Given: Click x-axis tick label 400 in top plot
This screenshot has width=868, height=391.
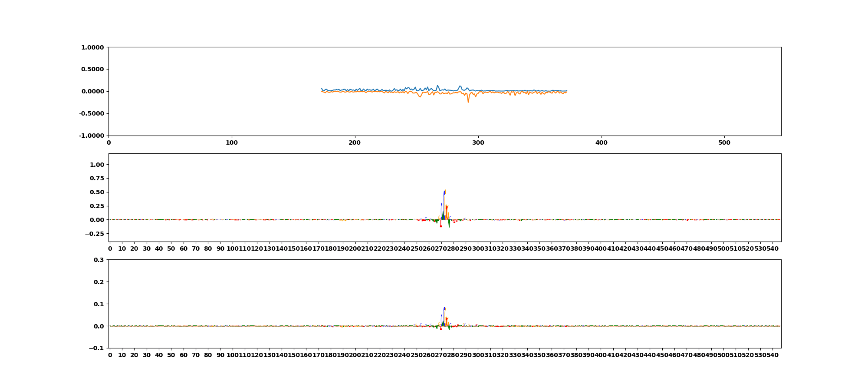Looking at the screenshot, I should (601, 143).
